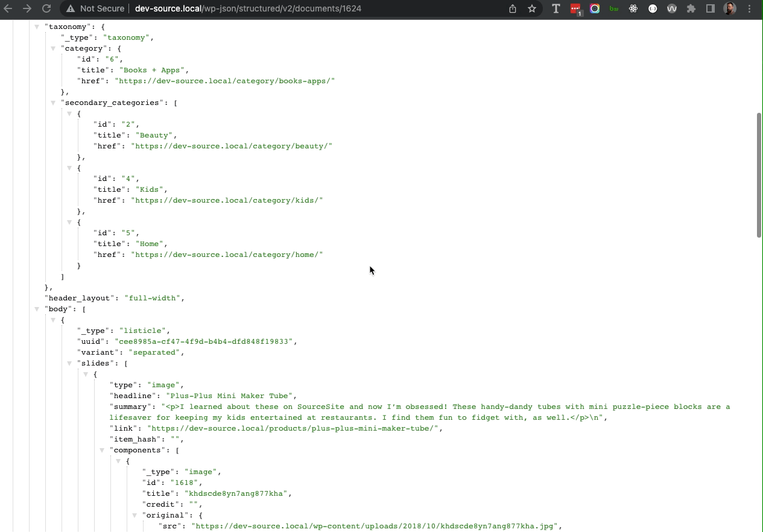The image size is (763, 532).
Task: Open the white curly-braces JSON extension icon
Action: pos(653,8)
